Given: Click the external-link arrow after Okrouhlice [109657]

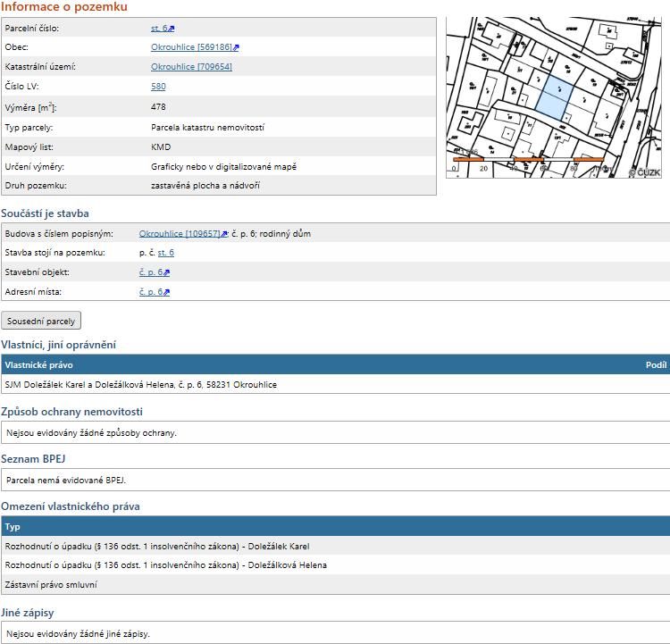Looking at the screenshot, I should click(224, 234).
